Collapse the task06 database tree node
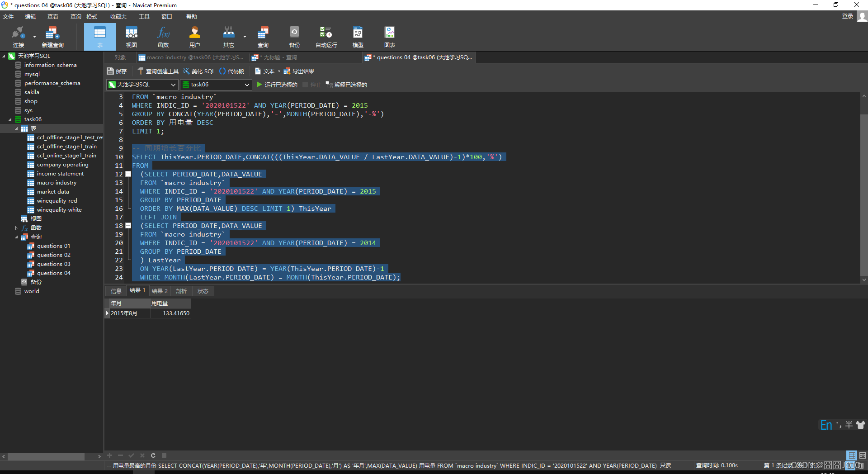 [x=10, y=119]
